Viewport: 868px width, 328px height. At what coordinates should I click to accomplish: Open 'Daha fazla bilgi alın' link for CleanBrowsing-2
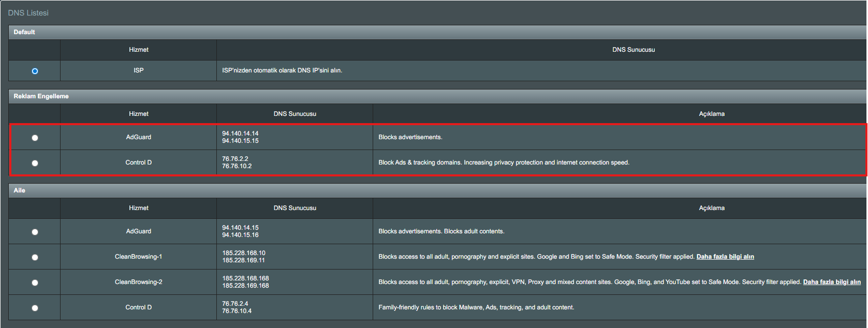click(x=832, y=282)
